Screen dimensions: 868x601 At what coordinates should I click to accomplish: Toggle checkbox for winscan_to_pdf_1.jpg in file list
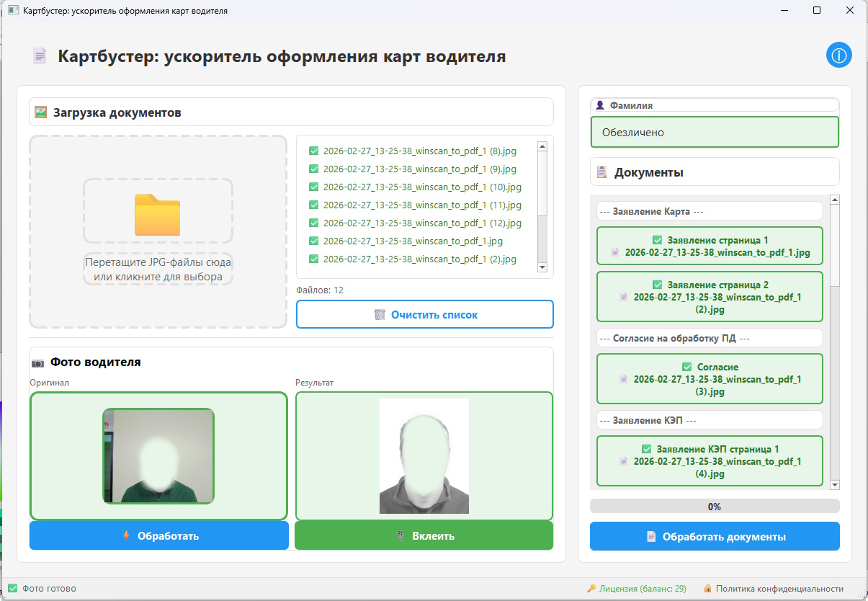click(313, 241)
